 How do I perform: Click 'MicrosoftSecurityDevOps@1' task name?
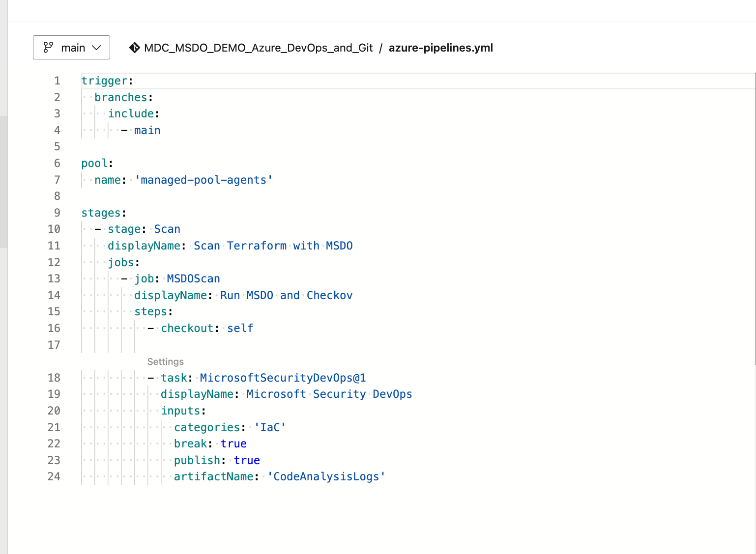(283, 378)
